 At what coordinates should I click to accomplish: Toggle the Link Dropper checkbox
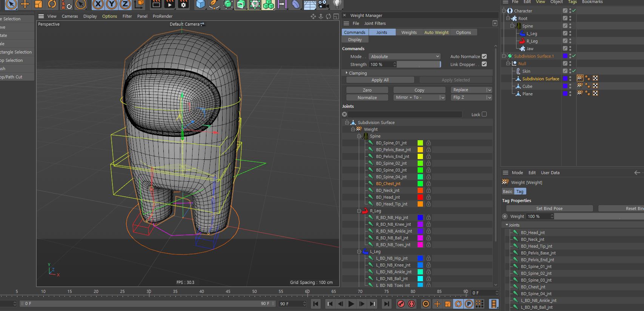[484, 64]
